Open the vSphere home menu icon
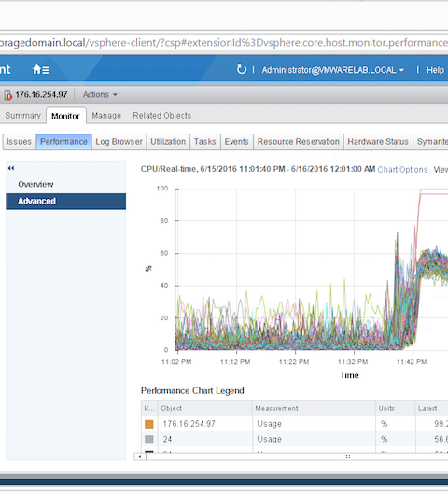448x492 pixels. click(40, 69)
